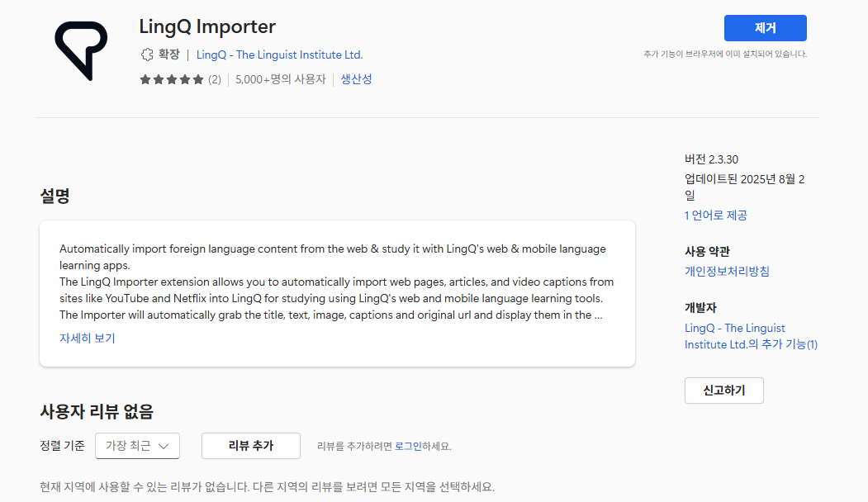Click the 사용자 리뷰 없음 heading
868x502 pixels.
97,412
